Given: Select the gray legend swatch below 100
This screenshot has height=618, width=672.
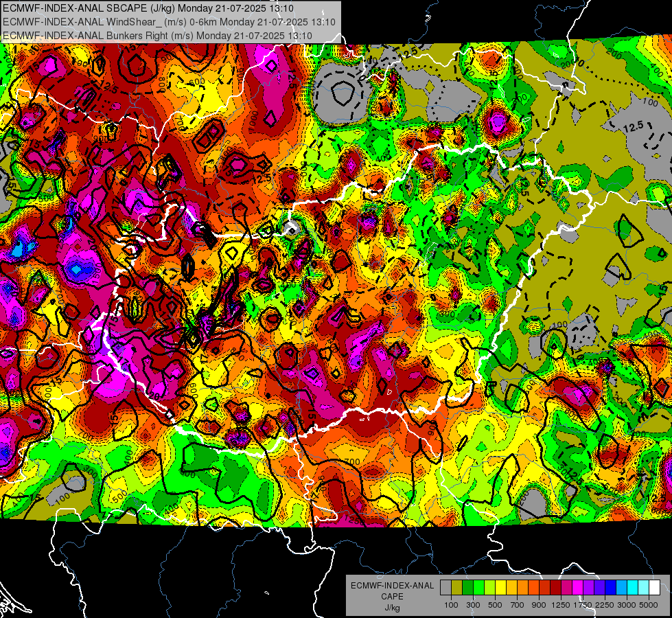Looking at the screenshot, I should click(x=445, y=588).
